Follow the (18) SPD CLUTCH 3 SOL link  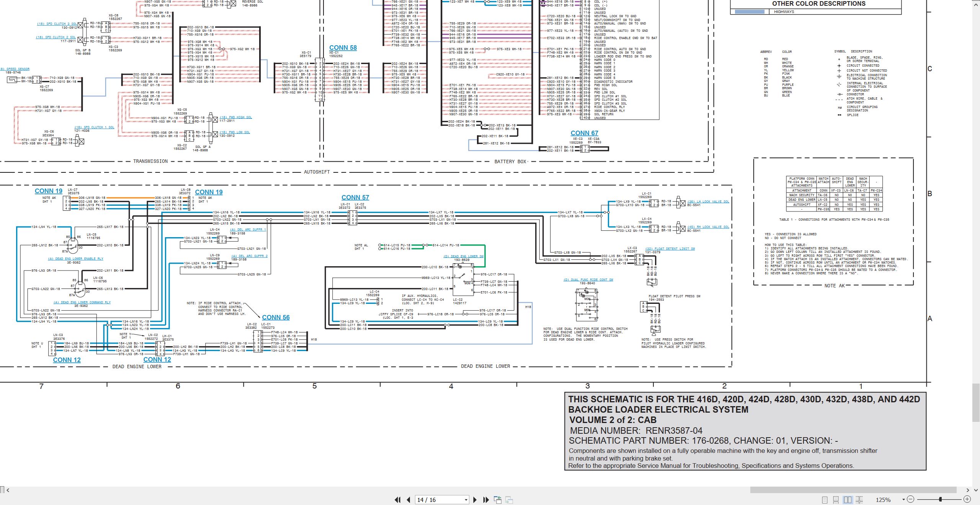[57, 24]
